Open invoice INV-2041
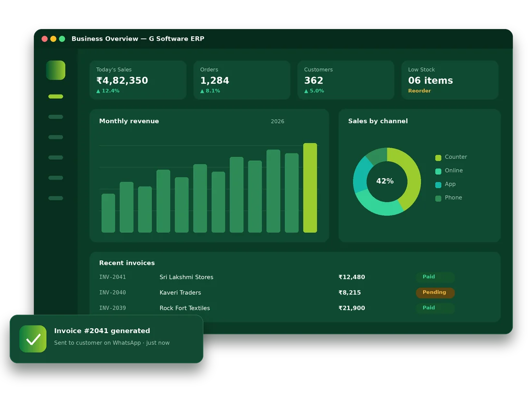The height and width of the screenshot is (397, 532). 112,277
